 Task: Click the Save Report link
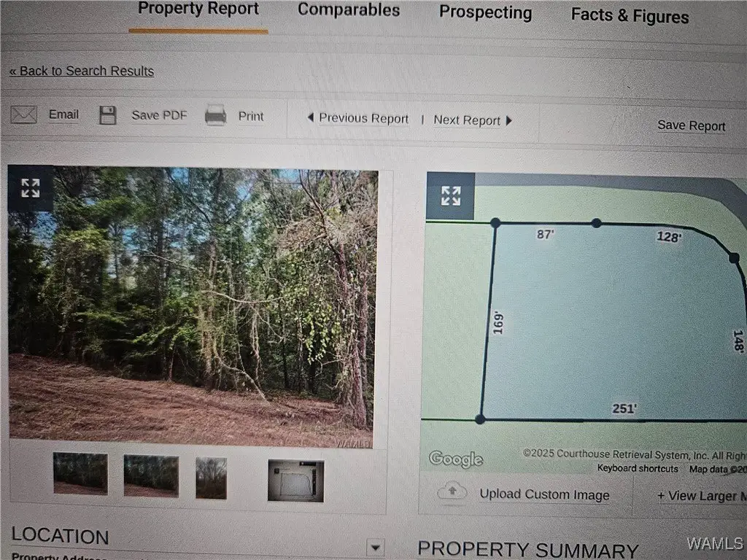pyautogui.click(x=692, y=125)
